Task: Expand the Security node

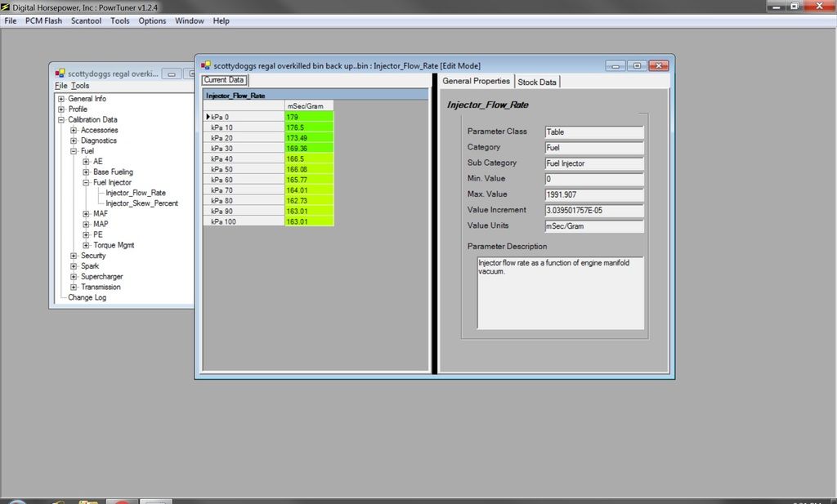Action: pyautogui.click(x=74, y=256)
